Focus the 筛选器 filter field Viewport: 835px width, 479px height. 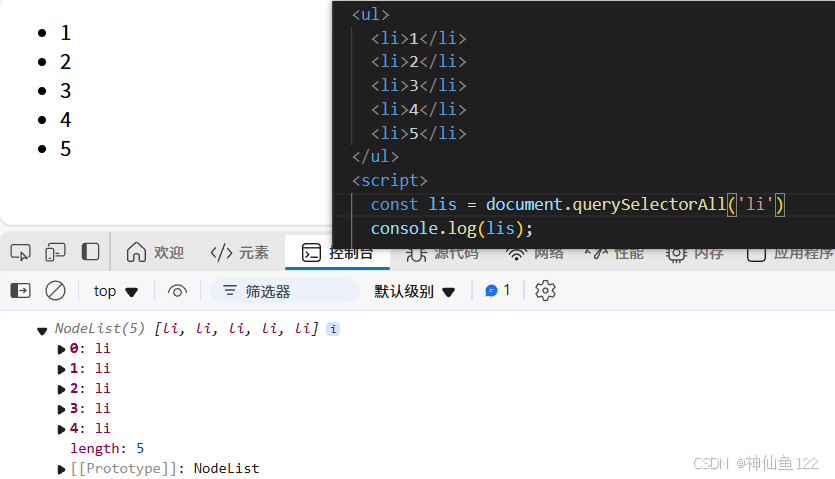click(x=285, y=291)
